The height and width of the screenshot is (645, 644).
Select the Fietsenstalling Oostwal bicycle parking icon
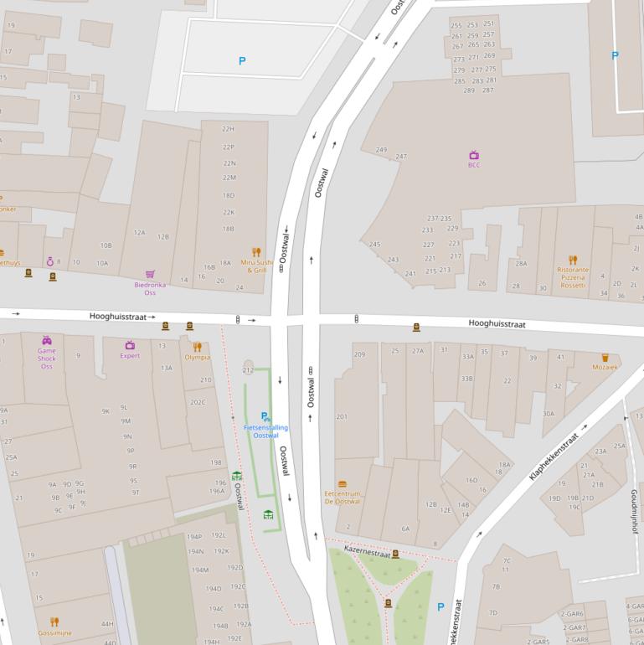(265, 416)
